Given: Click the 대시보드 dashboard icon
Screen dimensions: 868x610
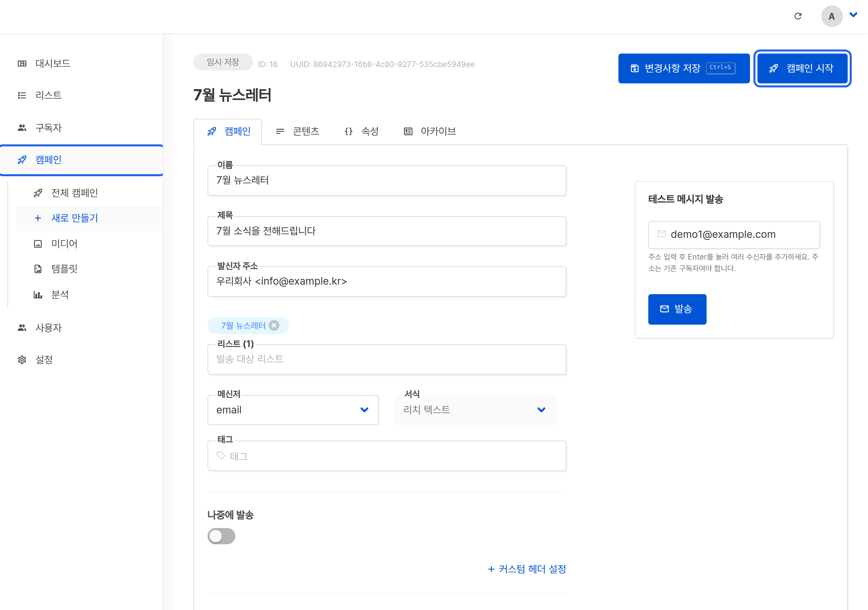Looking at the screenshot, I should pos(22,63).
